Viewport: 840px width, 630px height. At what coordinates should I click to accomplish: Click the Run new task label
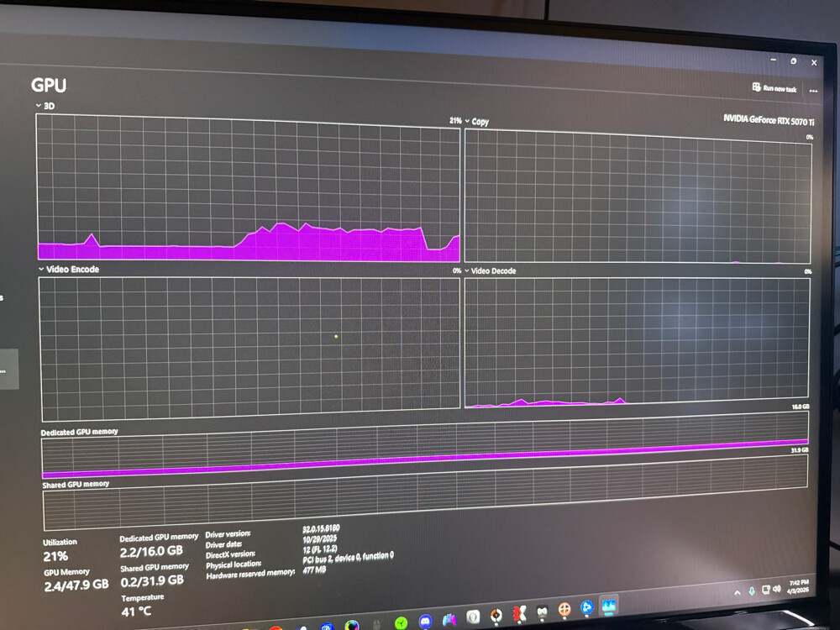[x=780, y=89]
